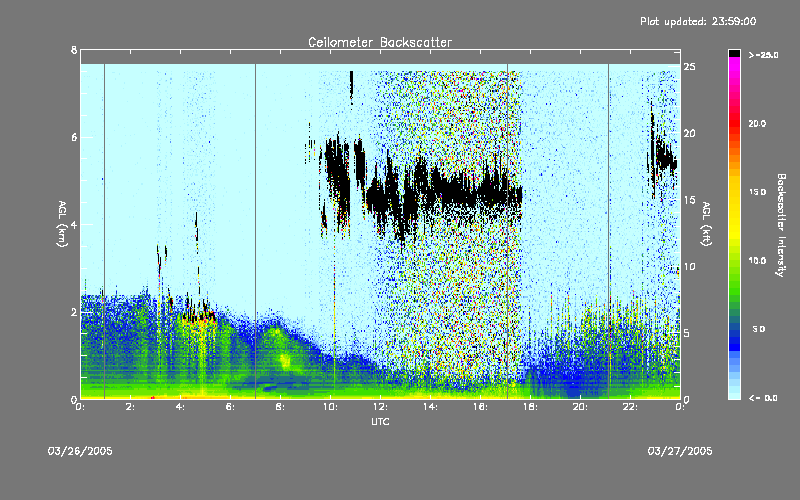Screen dimensions: 800x500
Task: Click the right kft axis label 15
Action: point(689,200)
